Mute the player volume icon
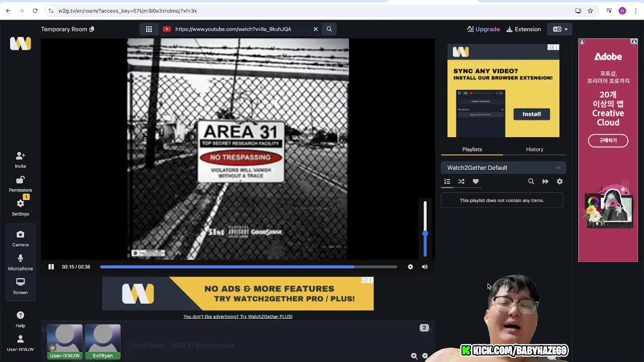This screenshot has width=644, height=362. click(x=425, y=267)
